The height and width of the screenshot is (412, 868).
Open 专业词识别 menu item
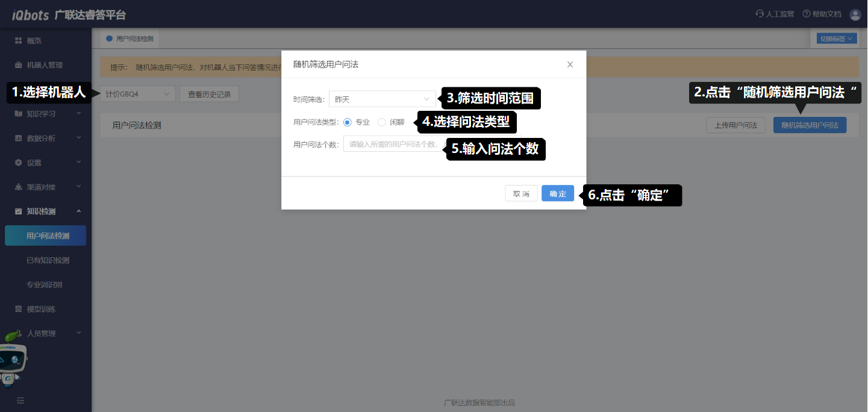tap(44, 285)
